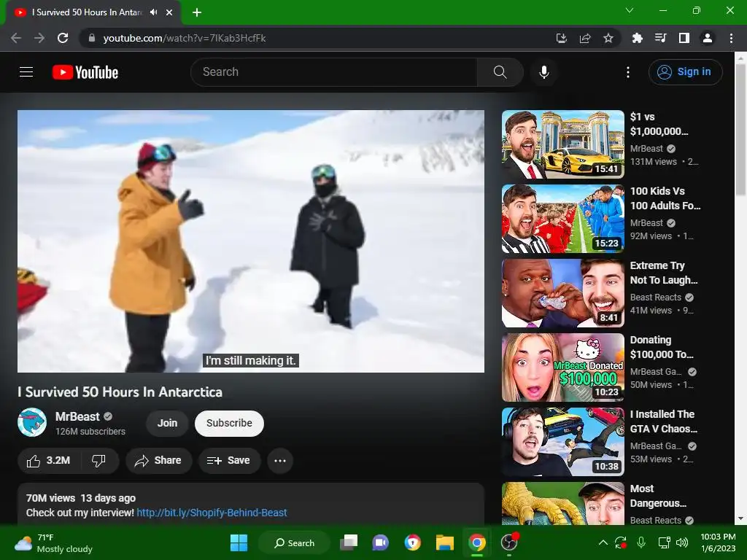Open Microsoft Teams chat from taskbar
Image resolution: width=747 pixels, height=560 pixels.
tap(380, 542)
